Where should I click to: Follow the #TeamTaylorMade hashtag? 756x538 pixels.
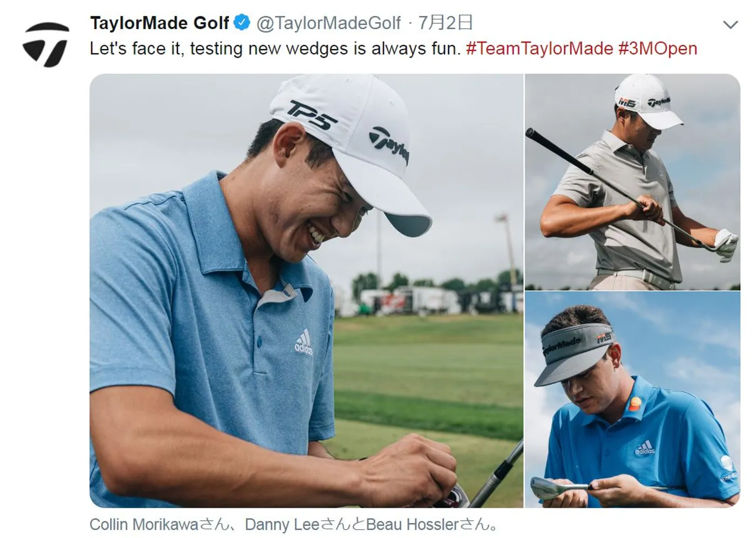[539, 49]
